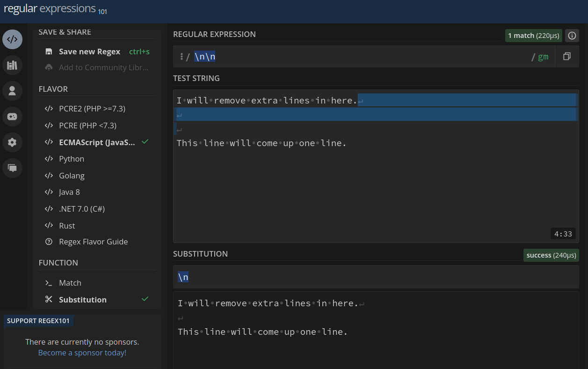Select the Python flavor
This screenshot has width=588, height=369.
(x=72, y=159)
